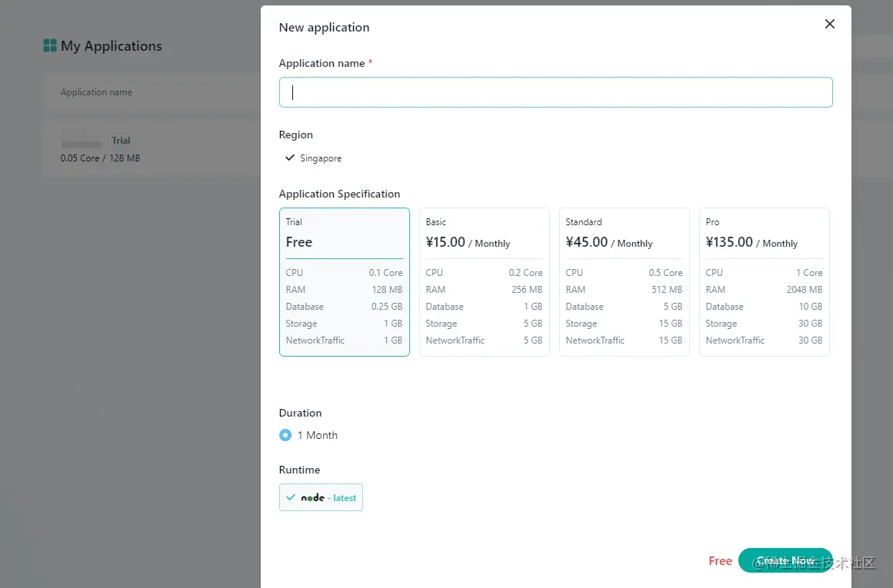
Task: Click the Trial plan 0.25 GB Database value
Action: click(387, 306)
